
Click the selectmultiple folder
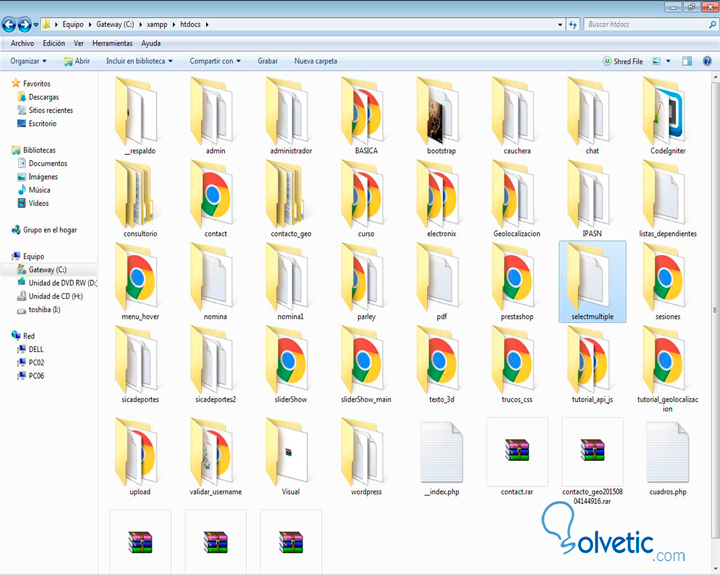(592, 282)
